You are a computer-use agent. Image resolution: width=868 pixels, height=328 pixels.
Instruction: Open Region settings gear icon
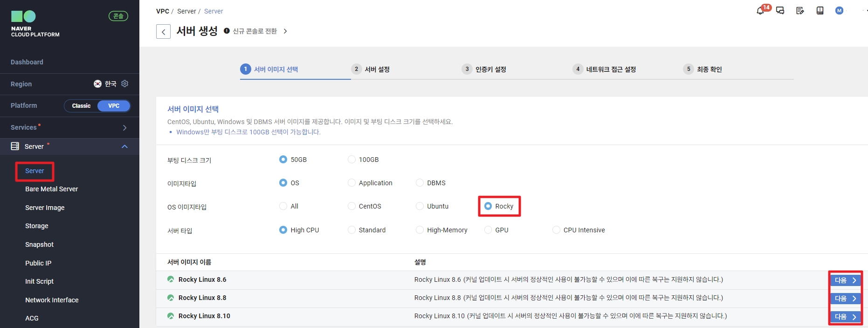point(124,84)
